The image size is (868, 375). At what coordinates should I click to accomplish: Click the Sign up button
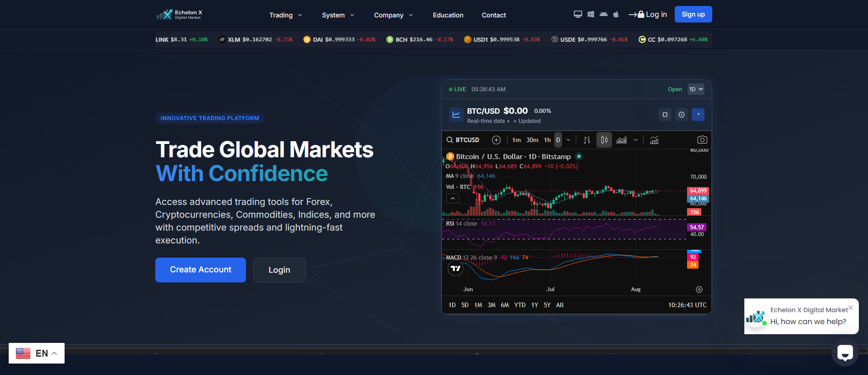coord(693,14)
